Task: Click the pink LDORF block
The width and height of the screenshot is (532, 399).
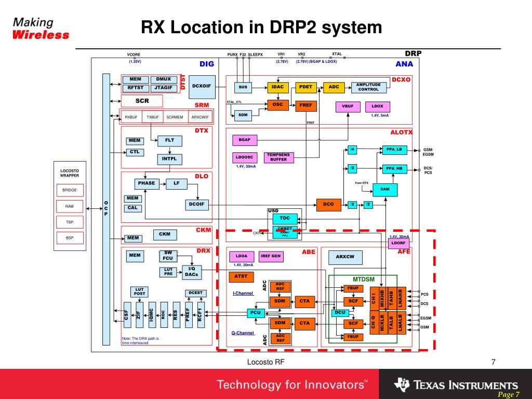Action: (x=398, y=244)
